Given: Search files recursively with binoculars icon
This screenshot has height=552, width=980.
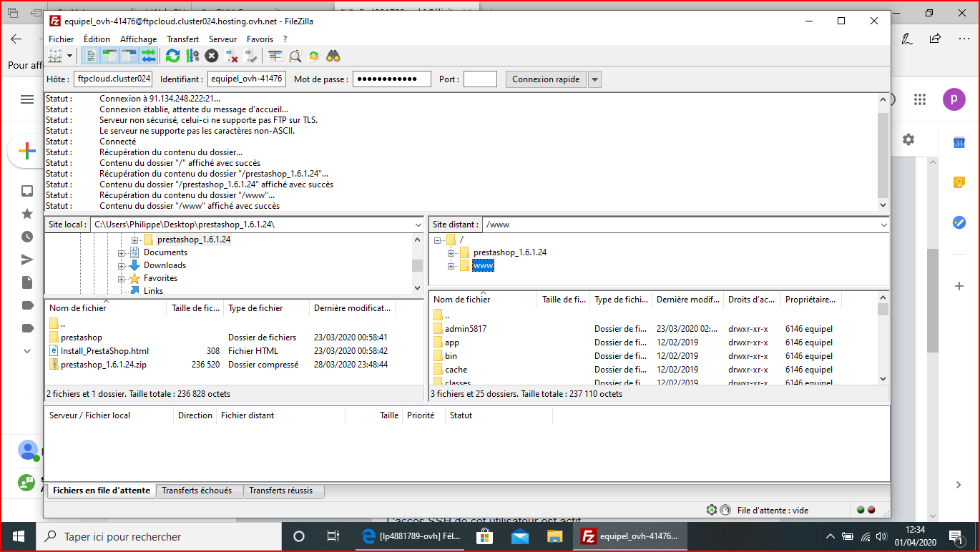Looking at the screenshot, I should point(333,56).
